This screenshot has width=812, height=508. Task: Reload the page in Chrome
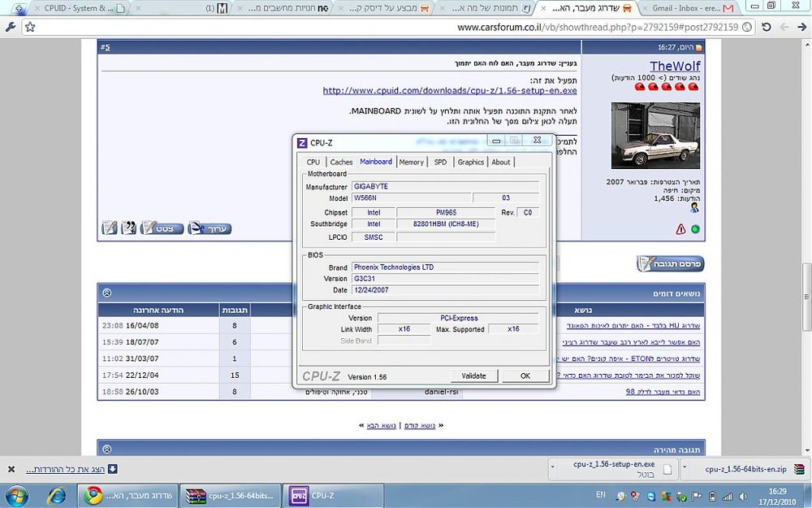pyautogui.click(x=766, y=27)
